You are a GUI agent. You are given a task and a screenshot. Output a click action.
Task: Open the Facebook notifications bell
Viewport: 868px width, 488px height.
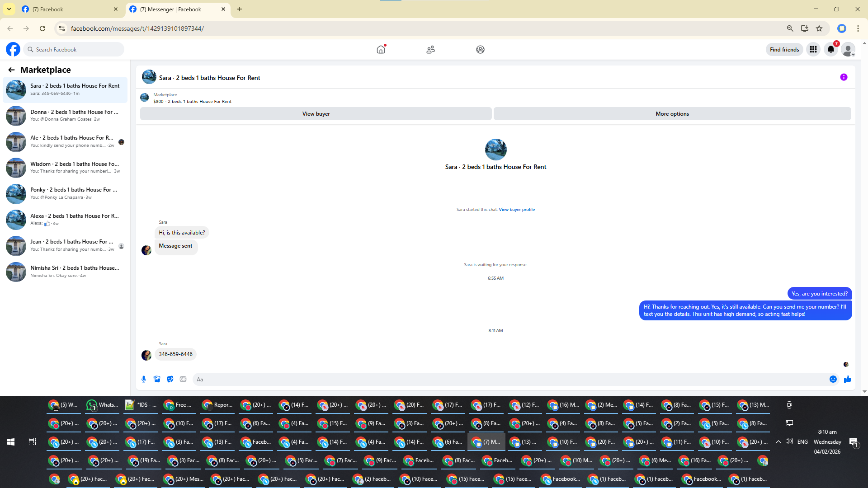tap(831, 49)
